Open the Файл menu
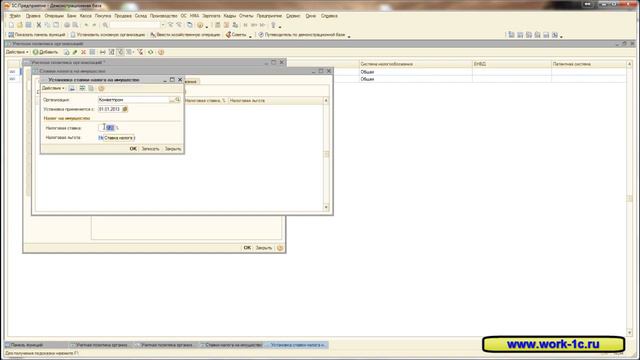The height and width of the screenshot is (360, 640). [15, 16]
